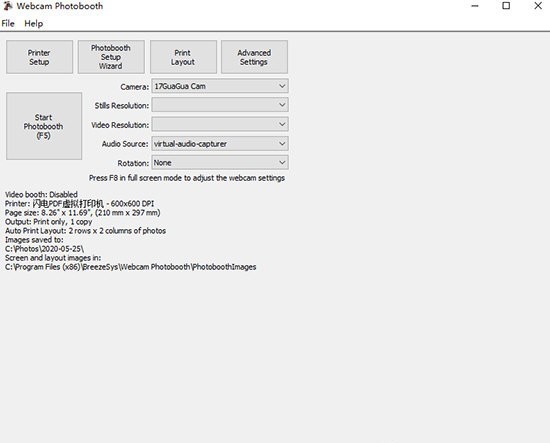Image resolution: width=550 pixels, height=443 pixels.
Task: Launch the Photobooth Setup Wizard
Action: pyautogui.click(x=111, y=57)
